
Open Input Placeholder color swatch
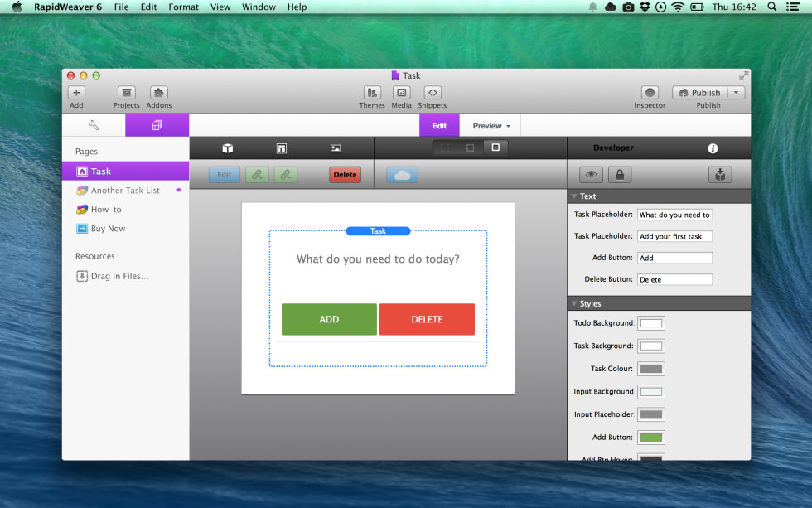click(x=651, y=414)
